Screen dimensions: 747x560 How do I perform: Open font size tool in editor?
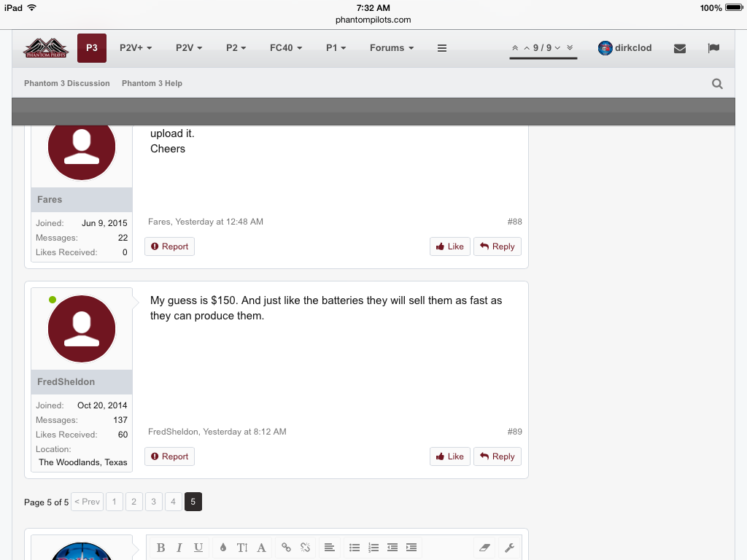click(242, 548)
